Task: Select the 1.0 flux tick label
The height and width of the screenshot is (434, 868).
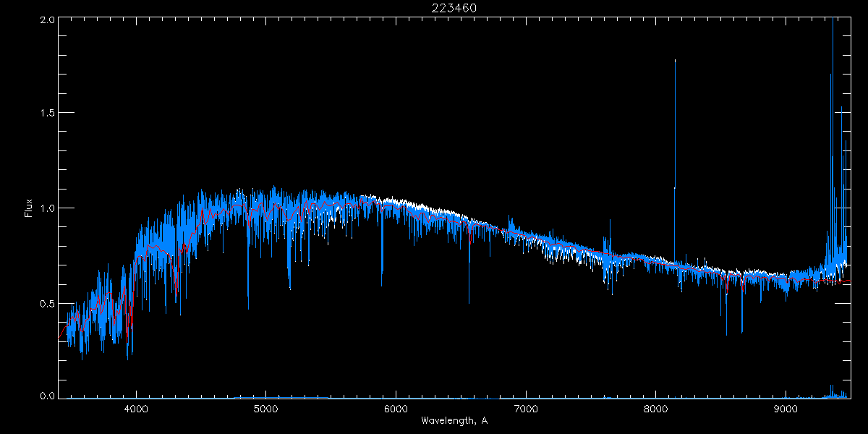Action: 46,208
